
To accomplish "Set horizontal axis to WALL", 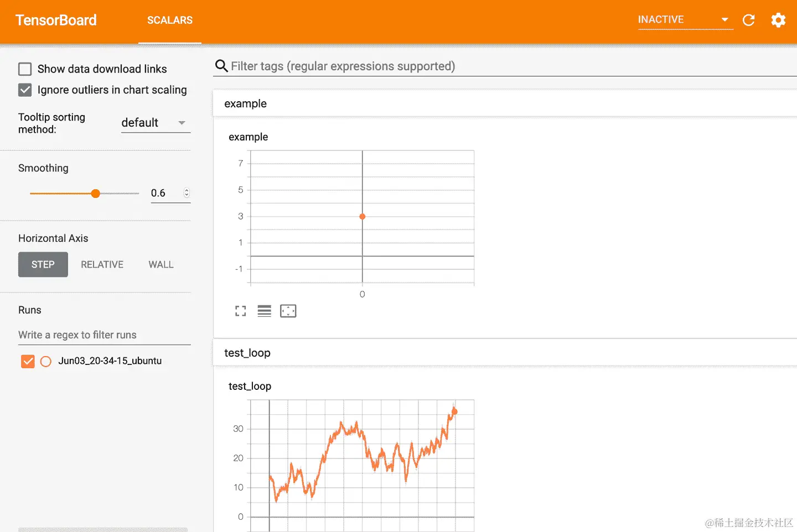I will point(161,265).
